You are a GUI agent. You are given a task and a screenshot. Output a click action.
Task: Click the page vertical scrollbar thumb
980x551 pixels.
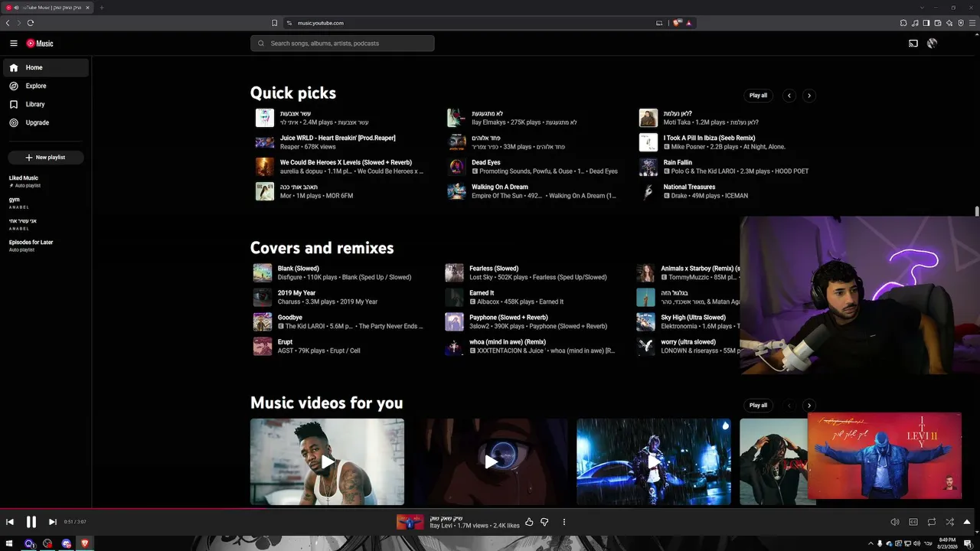click(x=977, y=211)
